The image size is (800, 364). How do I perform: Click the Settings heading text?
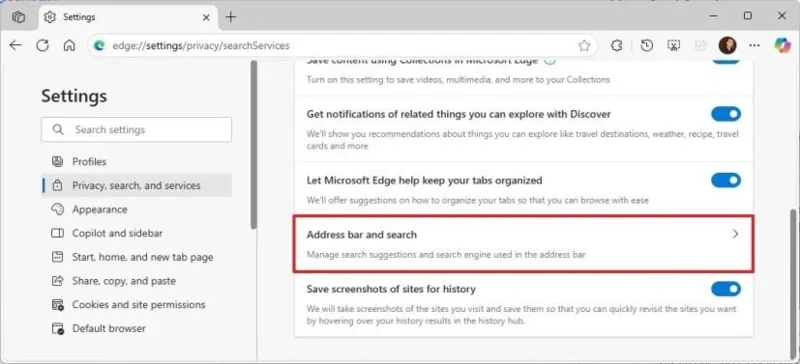click(74, 96)
